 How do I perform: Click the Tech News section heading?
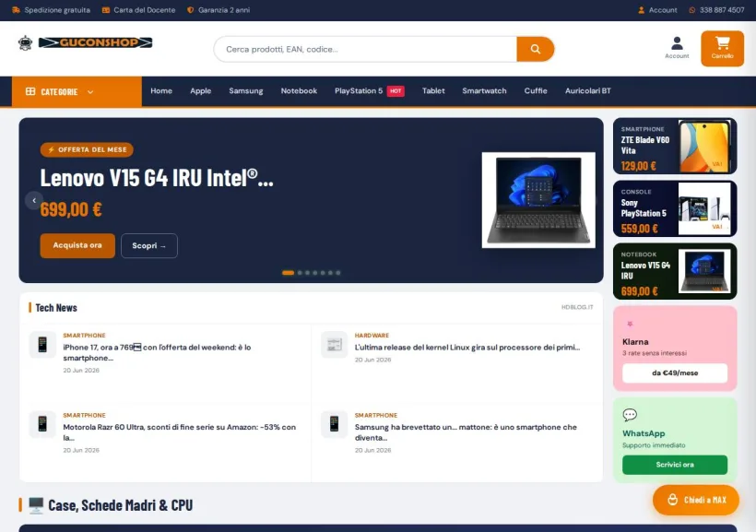[56, 308]
